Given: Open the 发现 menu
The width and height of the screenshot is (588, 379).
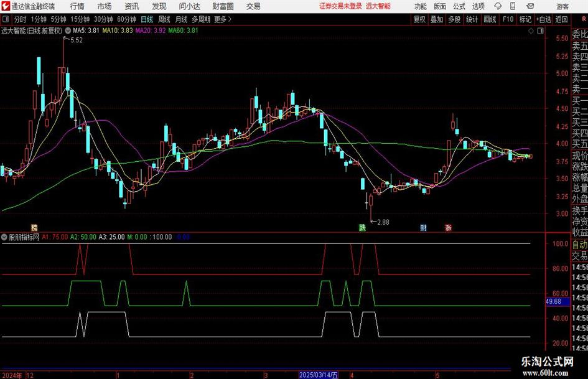Looking at the screenshot, I should (159, 6).
